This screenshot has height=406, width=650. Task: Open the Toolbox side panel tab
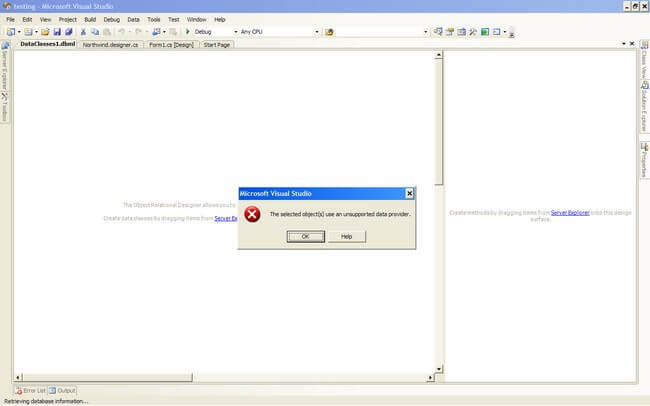[x=5, y=107]
